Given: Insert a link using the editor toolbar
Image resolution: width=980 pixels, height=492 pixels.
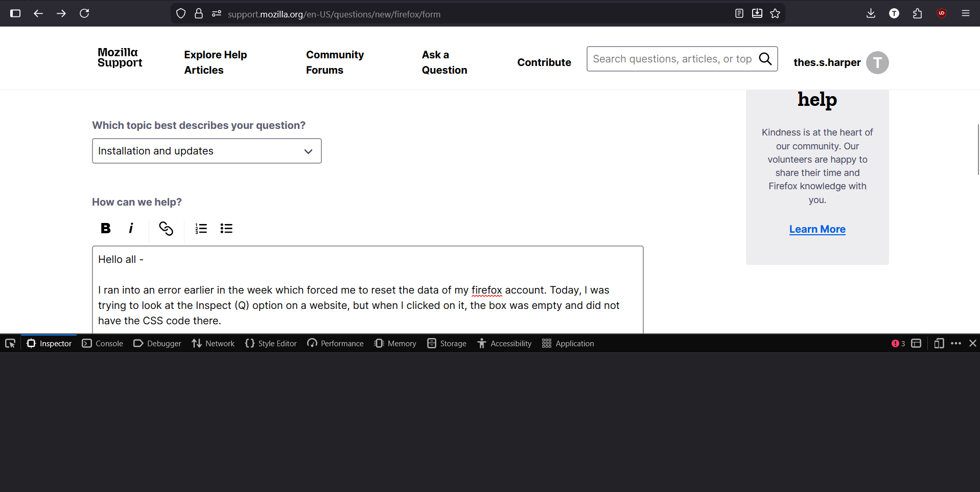Looking at the screenshot, I should click(166, 228).
